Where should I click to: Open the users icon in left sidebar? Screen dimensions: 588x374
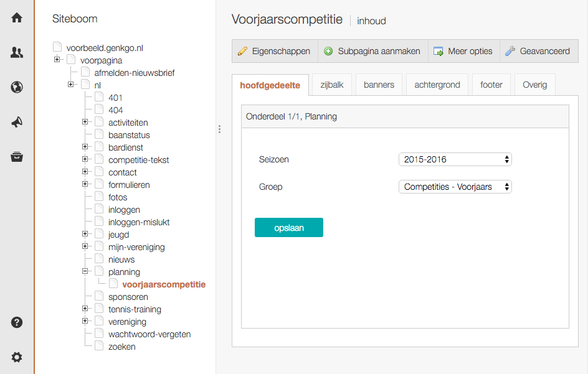point(17,52)
